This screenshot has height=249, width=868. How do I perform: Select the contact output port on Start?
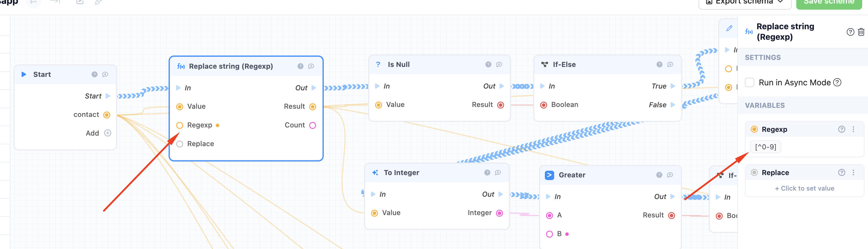(x=106, y=115)
